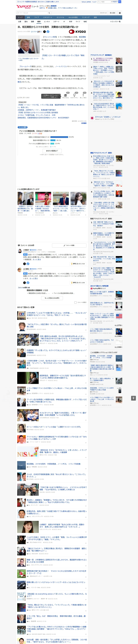Screen dimensions: 138x644
Task: Open ビル・ゲイツ photo related link
Action: (x=63, y=57)
